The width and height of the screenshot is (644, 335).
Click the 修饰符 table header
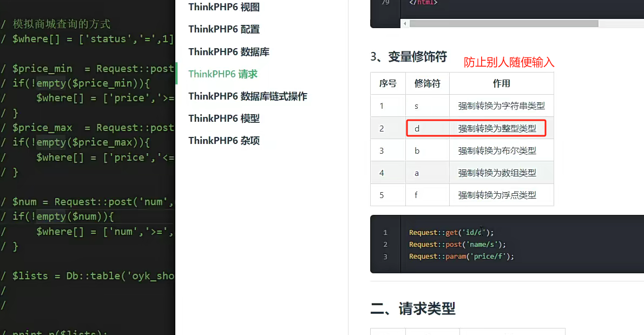click(x=427, y=83)
